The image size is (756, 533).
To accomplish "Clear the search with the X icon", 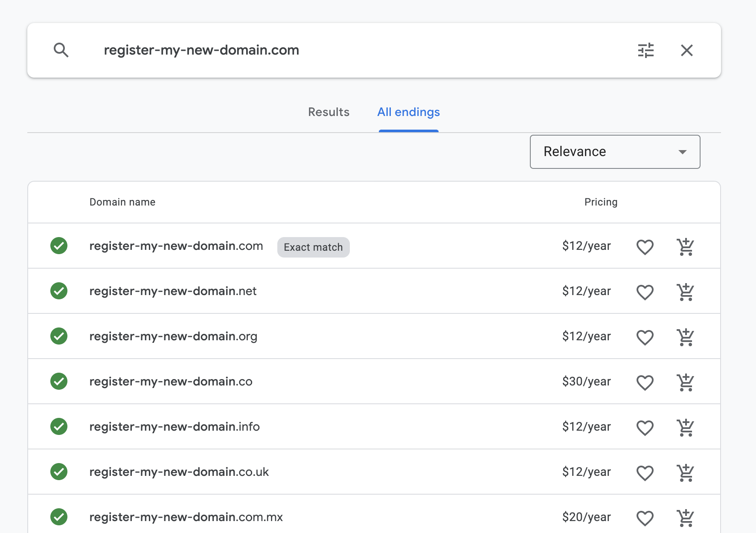I will coord(687,50).
